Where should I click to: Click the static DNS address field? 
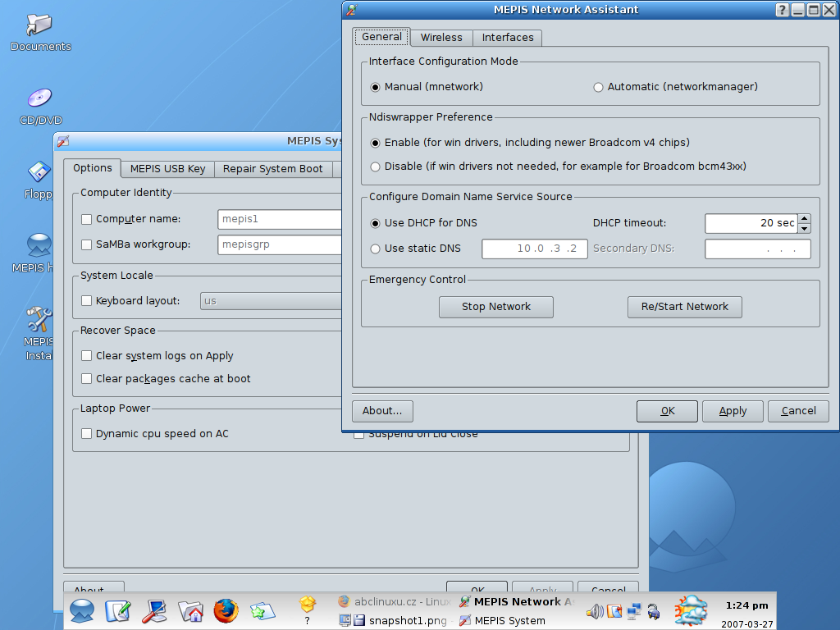click(x=535, y=249)
